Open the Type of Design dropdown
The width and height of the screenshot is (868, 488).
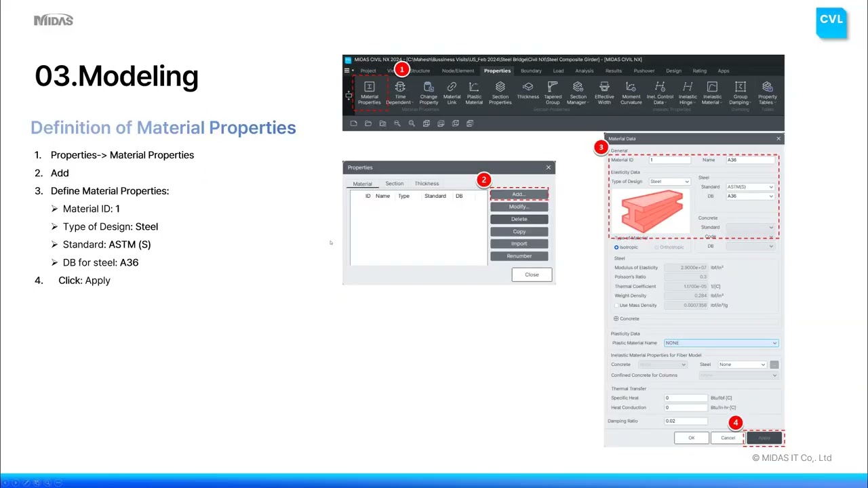point(669,182)
